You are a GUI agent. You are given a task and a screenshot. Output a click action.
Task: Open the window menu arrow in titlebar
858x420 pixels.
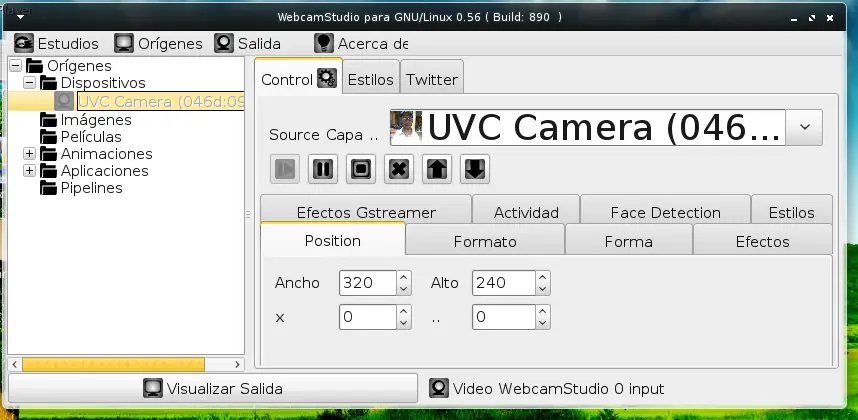point(20,17)
